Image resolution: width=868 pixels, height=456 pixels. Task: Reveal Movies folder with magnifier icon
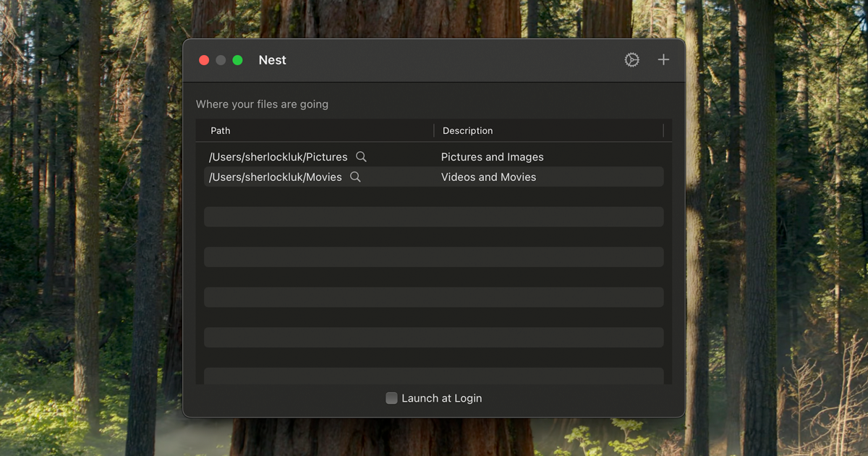point(355,177)
